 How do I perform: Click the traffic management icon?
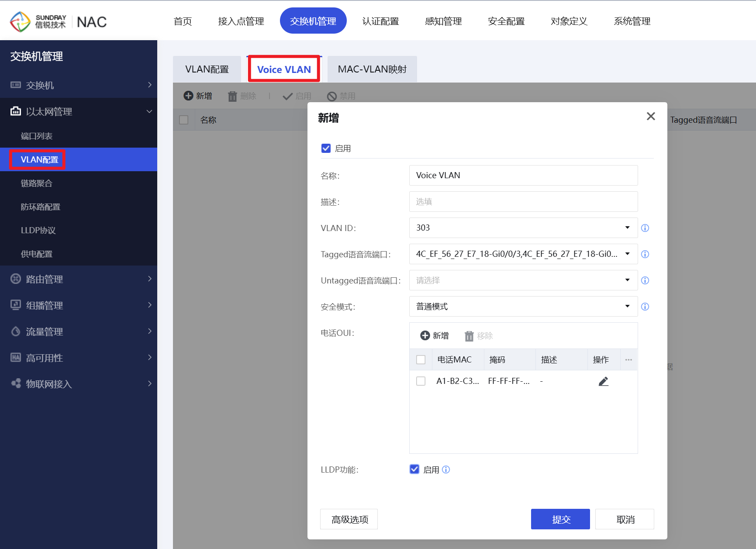coord(16,331)
